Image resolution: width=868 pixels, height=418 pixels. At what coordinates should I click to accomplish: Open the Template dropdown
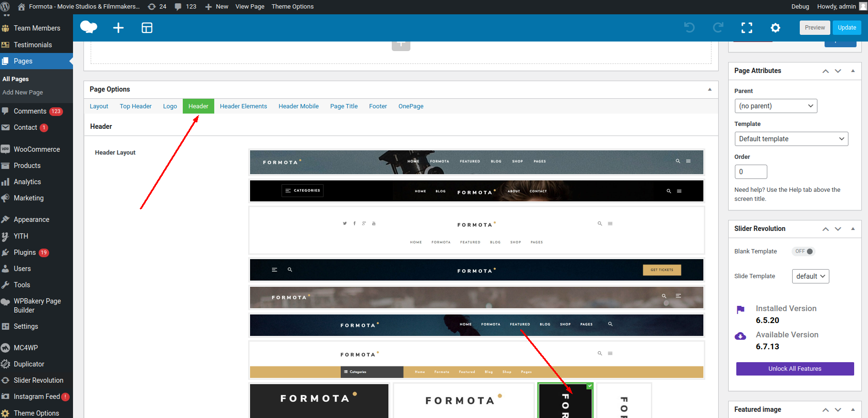click(791, 139)
